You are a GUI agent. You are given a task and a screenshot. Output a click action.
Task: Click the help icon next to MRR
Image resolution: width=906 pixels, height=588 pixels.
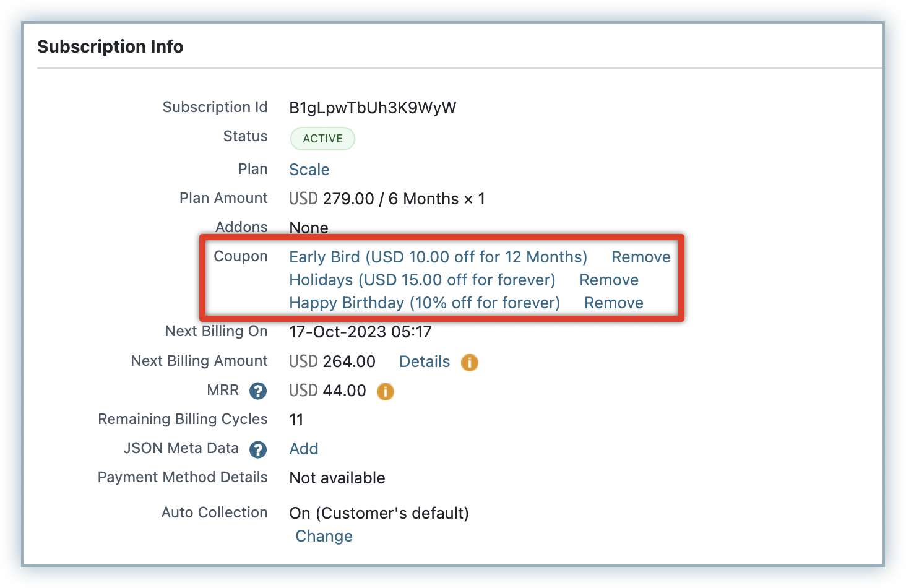tap(258, 391)
